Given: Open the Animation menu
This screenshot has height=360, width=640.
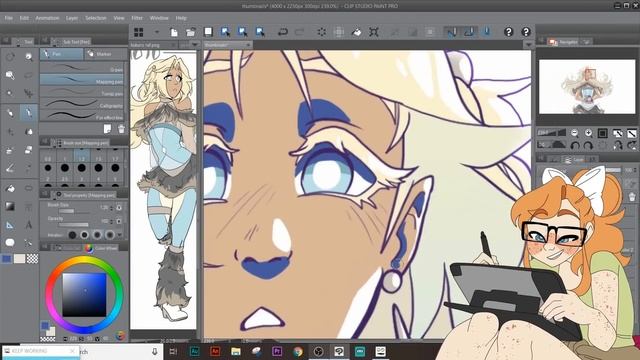Looking at the screenshot, I should (x=47, y=18).
